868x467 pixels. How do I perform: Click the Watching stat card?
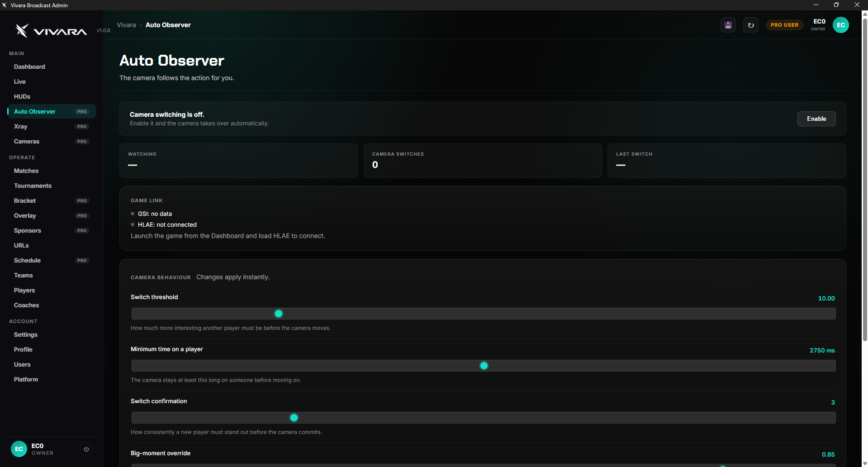[x=239, y=161]
